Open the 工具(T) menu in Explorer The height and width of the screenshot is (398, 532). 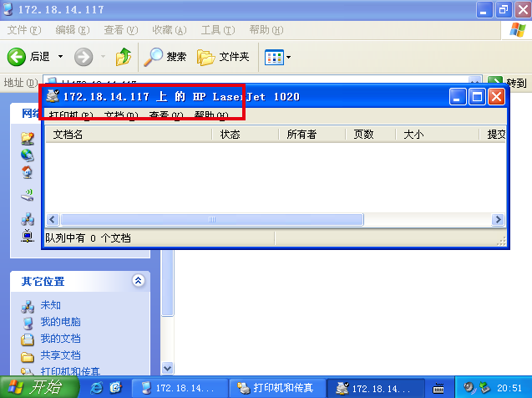coord(217,30)
